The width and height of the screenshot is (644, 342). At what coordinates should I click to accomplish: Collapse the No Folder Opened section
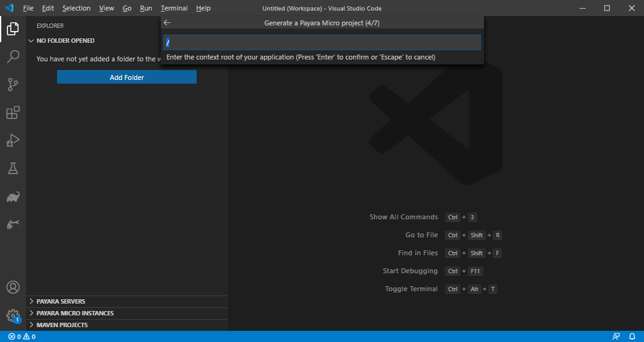[x=65, y=41]
